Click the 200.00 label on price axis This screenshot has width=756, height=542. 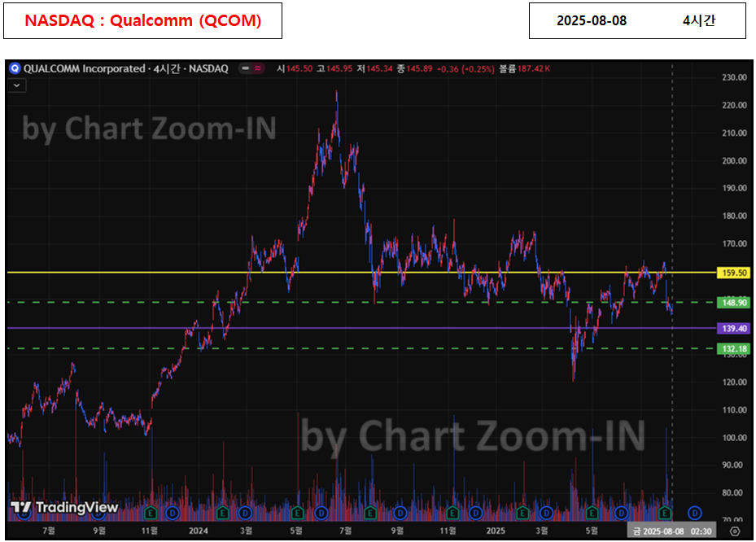[x=734, y=160]
